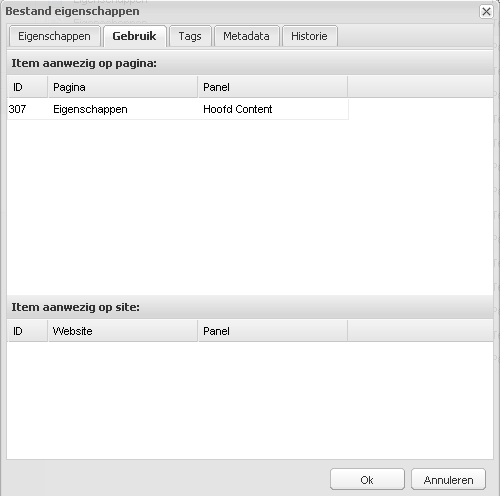Image resolution: width=500 pixels, height=496 pixels.
Task: Click the 'Item aanwezig op site' heading
Action: [76, 307]
